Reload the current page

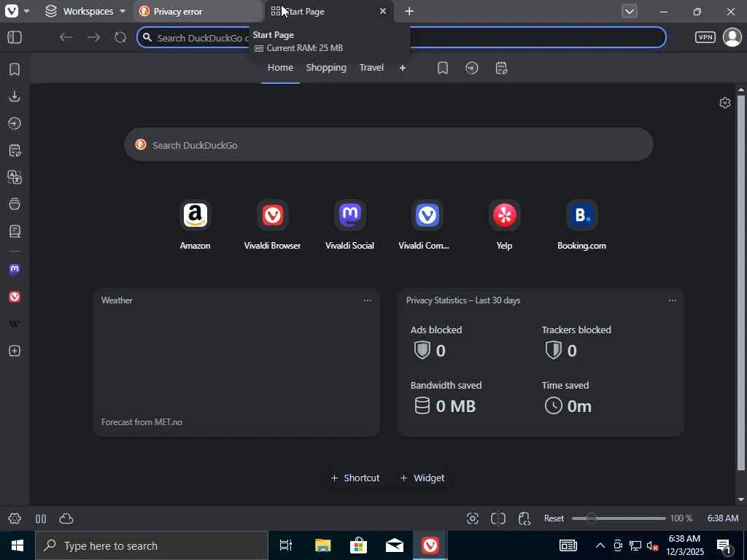pyautogui.click(x=120, y=37)
